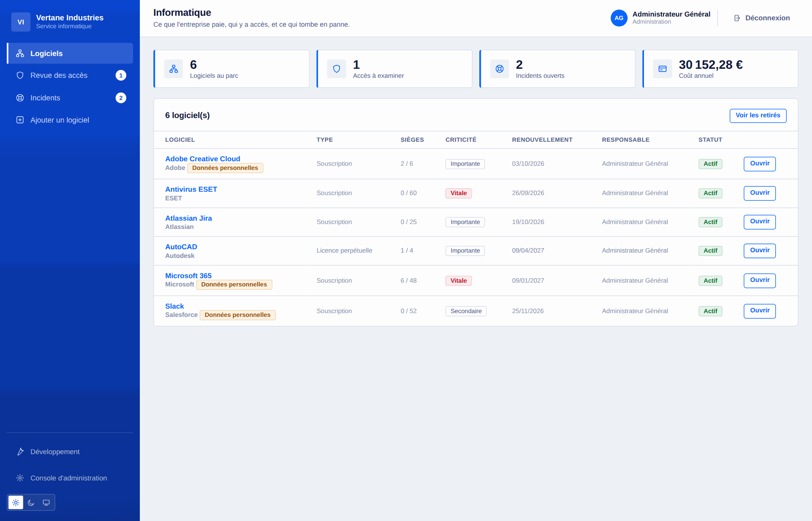Click the badge count 1 on Revue des accès
This screenshot has width=812, height=521.
point(121,75)
